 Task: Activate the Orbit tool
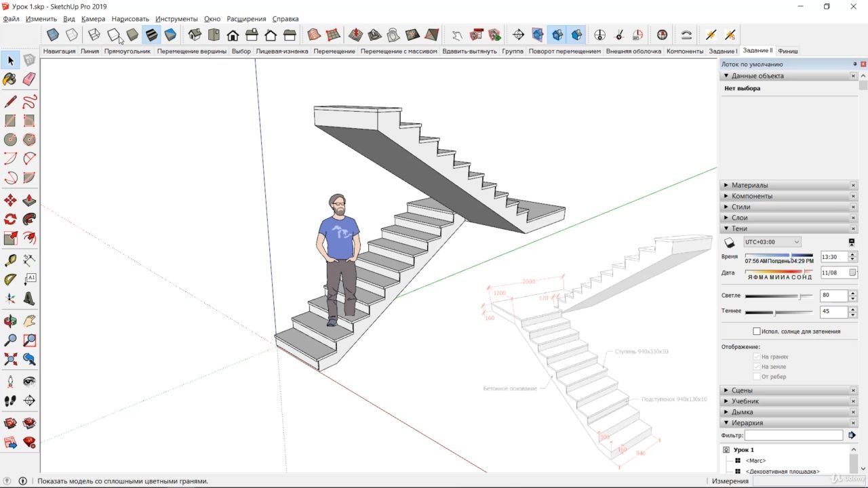pos(10,321)
